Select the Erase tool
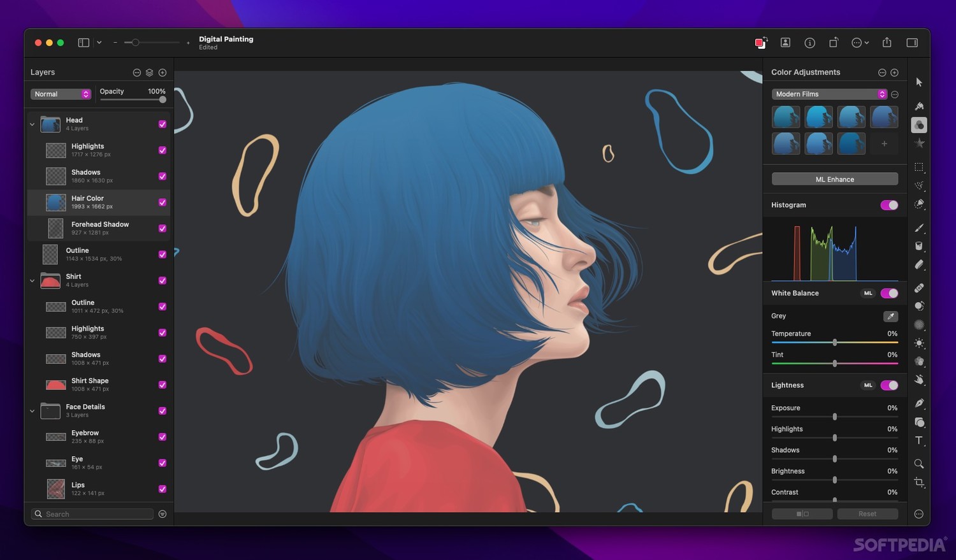The height and width of the screenshot is (560, 956). (x=919, y=264)
